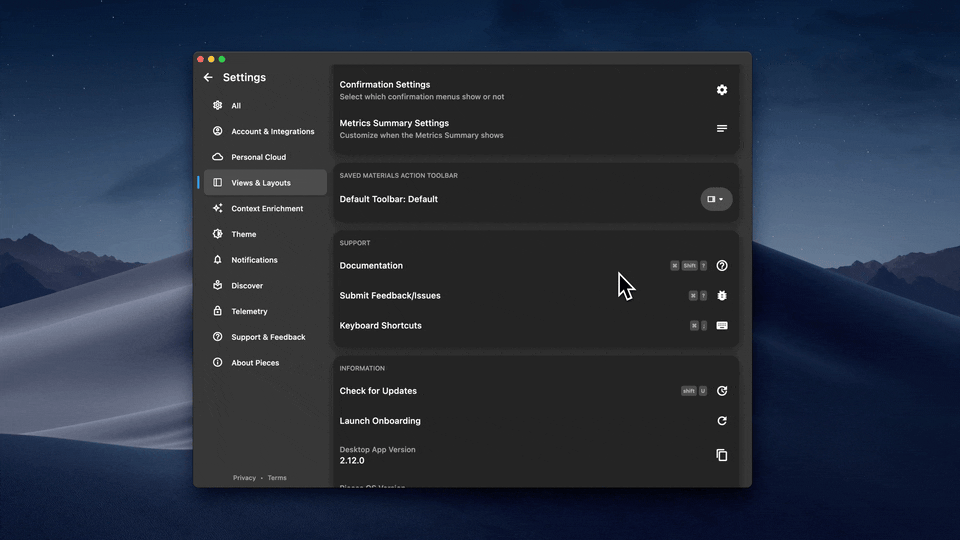Open Personal Cloud settings
This screenshot has height=540, width=960.
coord(265,157)
